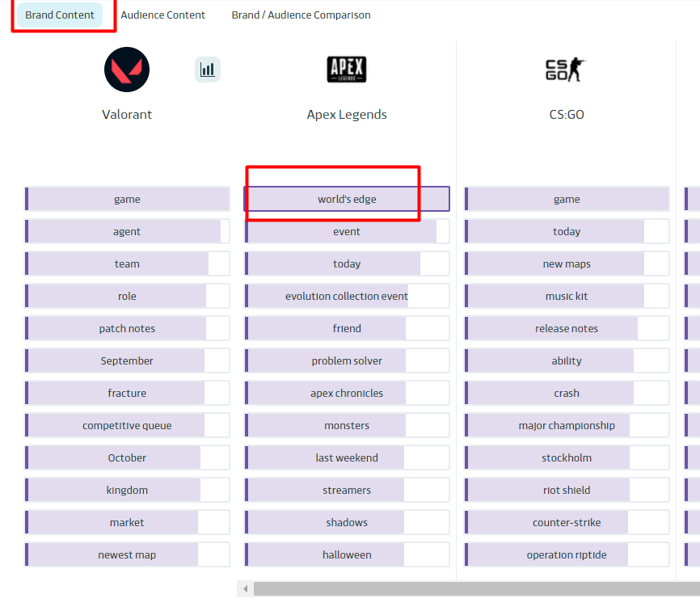Select the "newest map" keyword

(127, 554)
